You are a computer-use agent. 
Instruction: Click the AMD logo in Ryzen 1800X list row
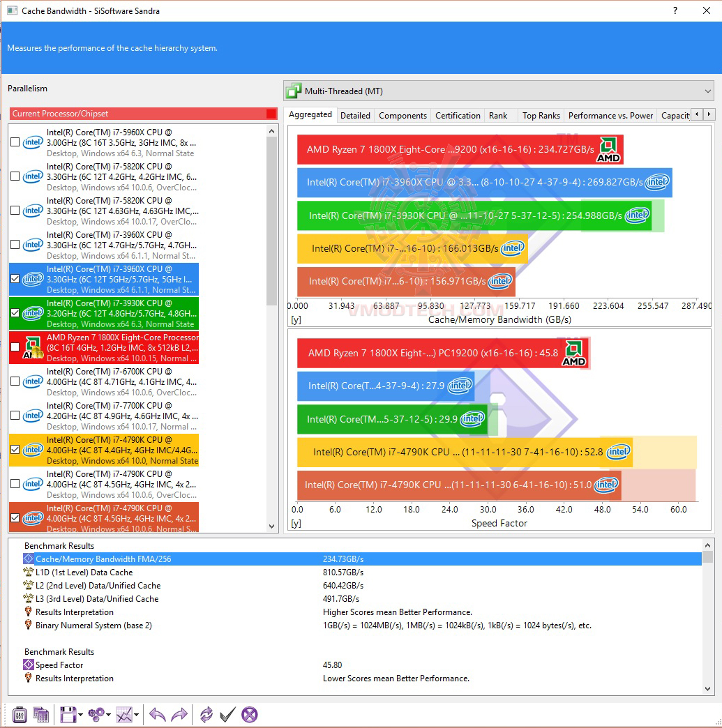pyautogui.click(x=33, y=348)
